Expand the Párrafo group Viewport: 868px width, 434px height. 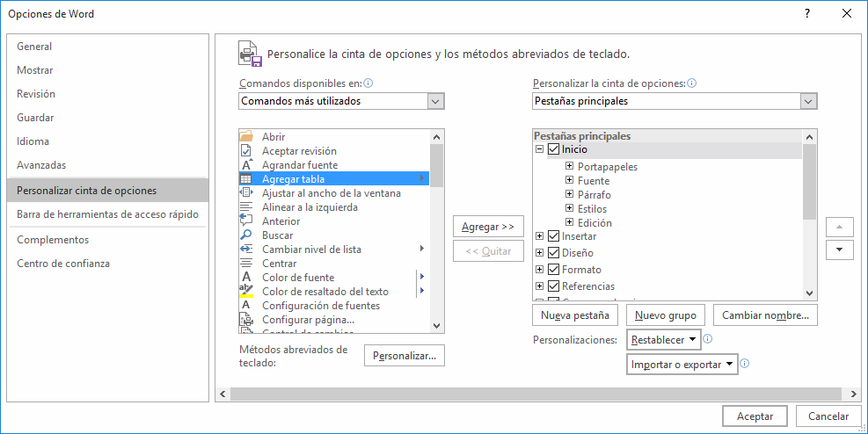click(569, 194)
